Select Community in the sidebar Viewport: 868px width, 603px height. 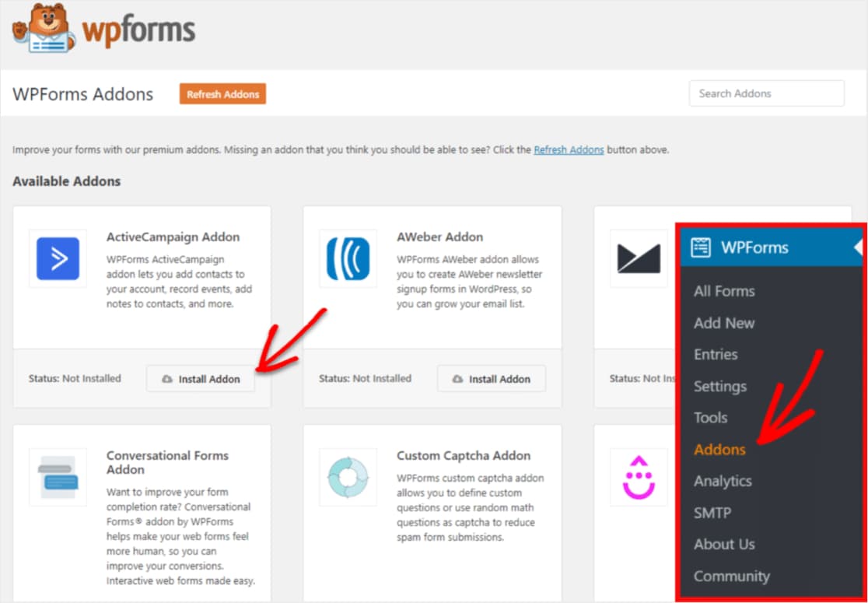pos(732,576)
